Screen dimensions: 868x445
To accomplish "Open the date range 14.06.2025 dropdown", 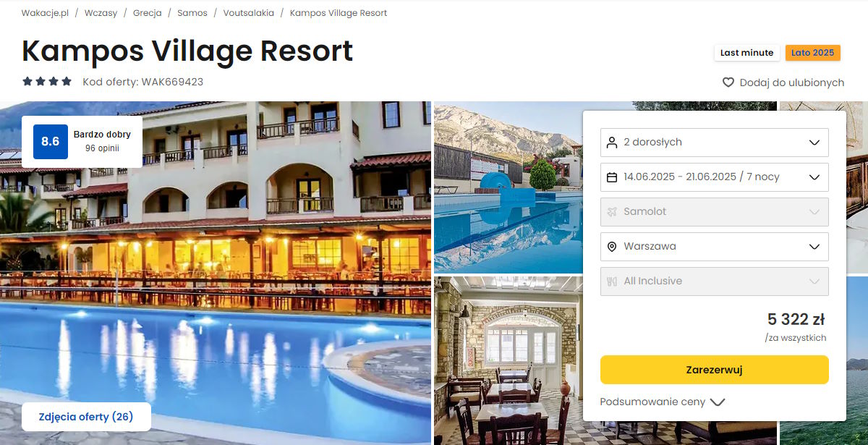I will click(x=715, y=177).
